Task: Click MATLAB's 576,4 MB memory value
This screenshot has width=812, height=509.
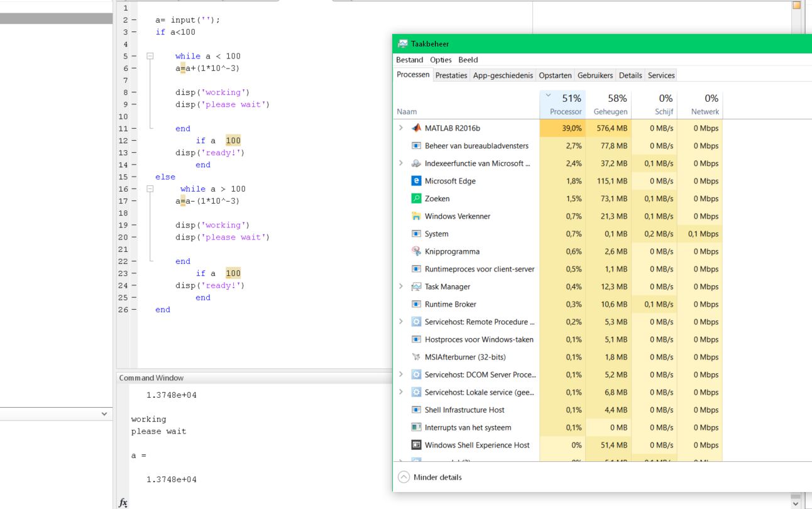Action: (x=608, y=128)
